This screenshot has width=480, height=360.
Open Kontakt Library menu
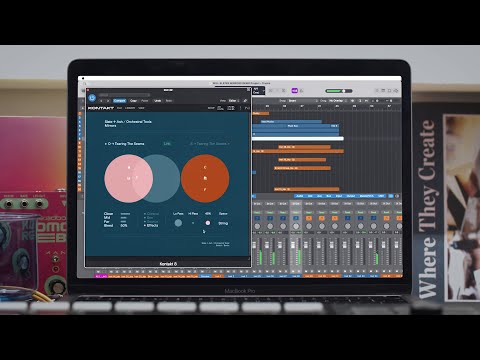tap(130, 108)
